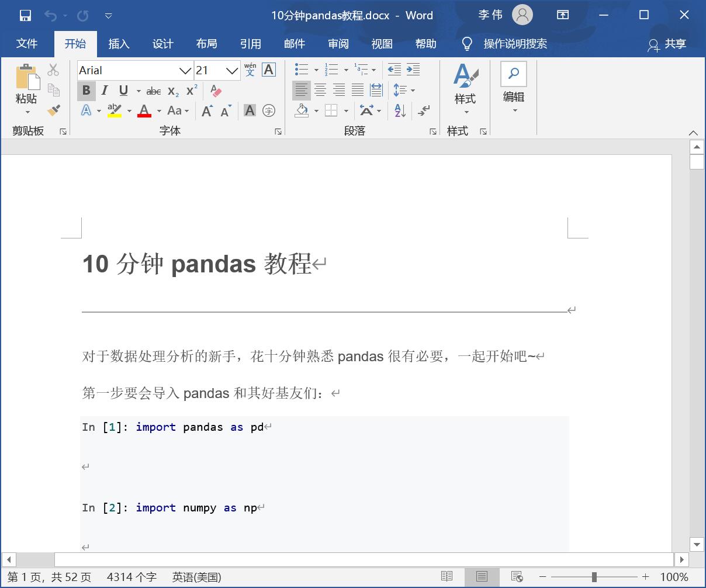The height and width of the screenshot is (588, 706).
Task: Switch to the 插入 ribbon tab
Action: pyautogui.click(x=119, y=44)
